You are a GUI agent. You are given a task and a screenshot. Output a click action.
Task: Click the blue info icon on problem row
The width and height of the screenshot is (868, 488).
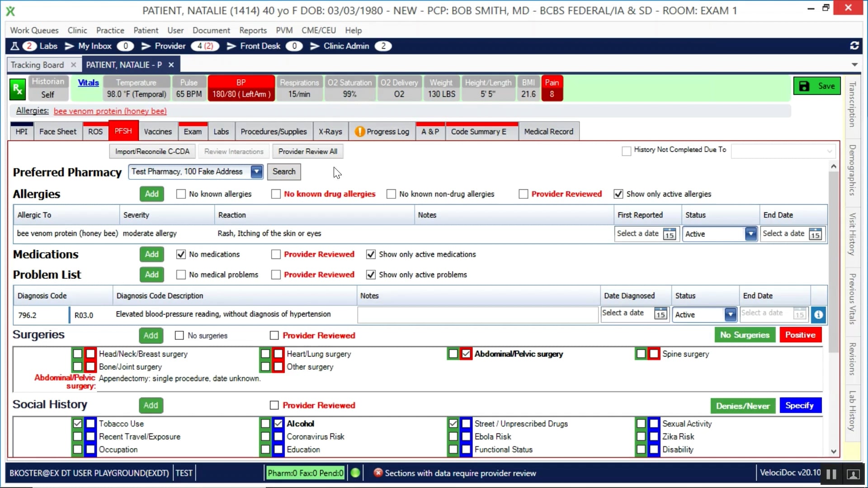click(818, 315)
